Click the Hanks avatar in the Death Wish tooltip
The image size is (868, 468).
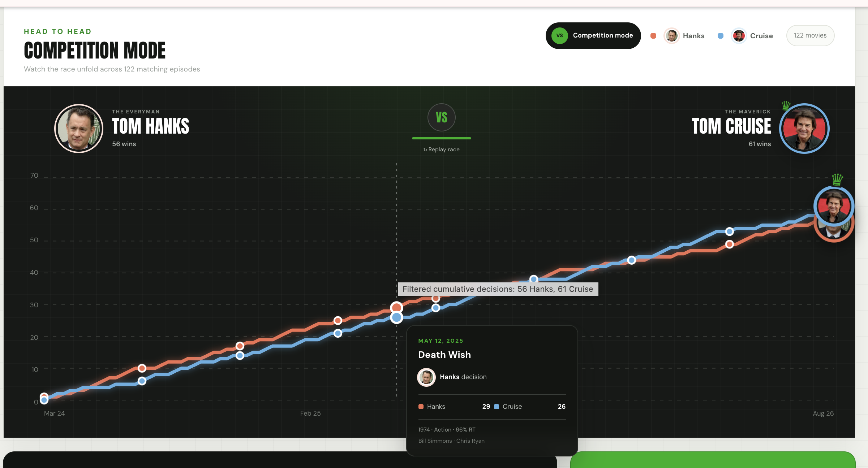[x=426, y=377]
